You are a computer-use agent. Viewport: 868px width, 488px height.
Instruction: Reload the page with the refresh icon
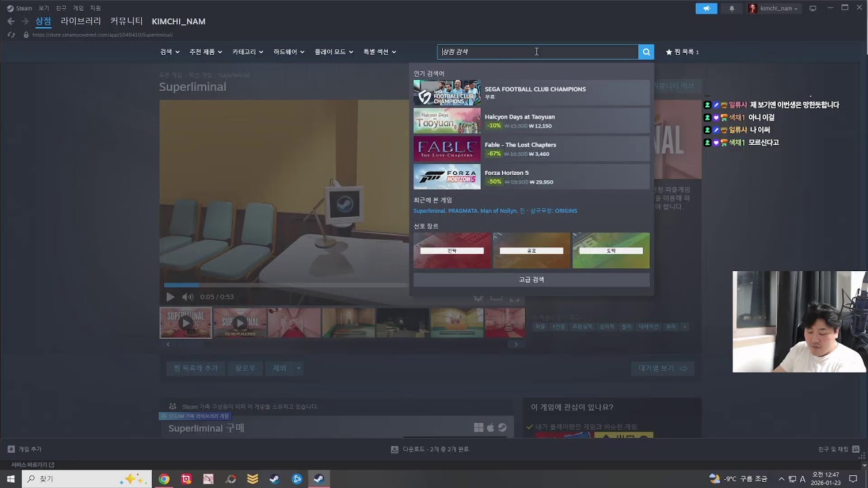point(11,35)
